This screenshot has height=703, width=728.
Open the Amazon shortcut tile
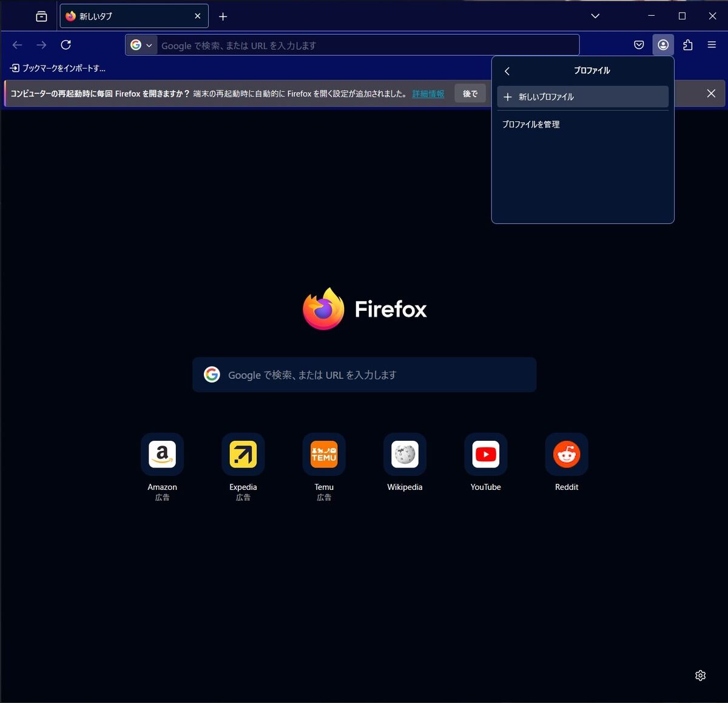tap(162, 454)
